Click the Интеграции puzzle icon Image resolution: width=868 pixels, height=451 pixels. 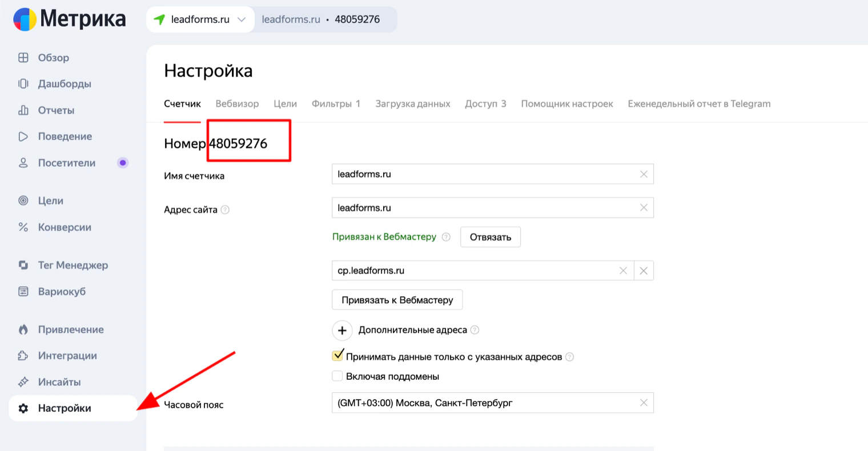click(23, 356)
